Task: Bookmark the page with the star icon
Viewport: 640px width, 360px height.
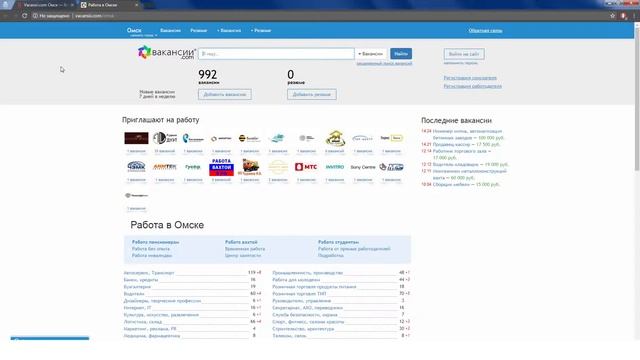Action: tap(612, 16)
